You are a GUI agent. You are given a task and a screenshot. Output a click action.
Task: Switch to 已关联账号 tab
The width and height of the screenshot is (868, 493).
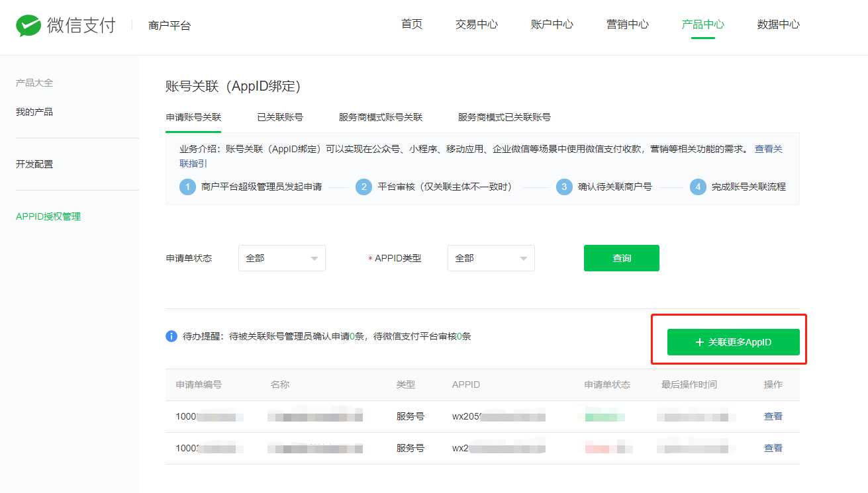[x=280, y=117]
